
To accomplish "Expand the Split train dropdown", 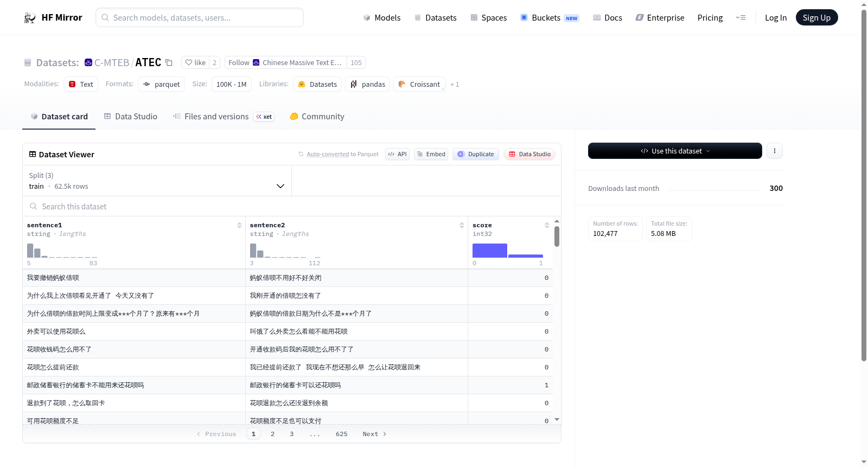I will coord(157,181).
